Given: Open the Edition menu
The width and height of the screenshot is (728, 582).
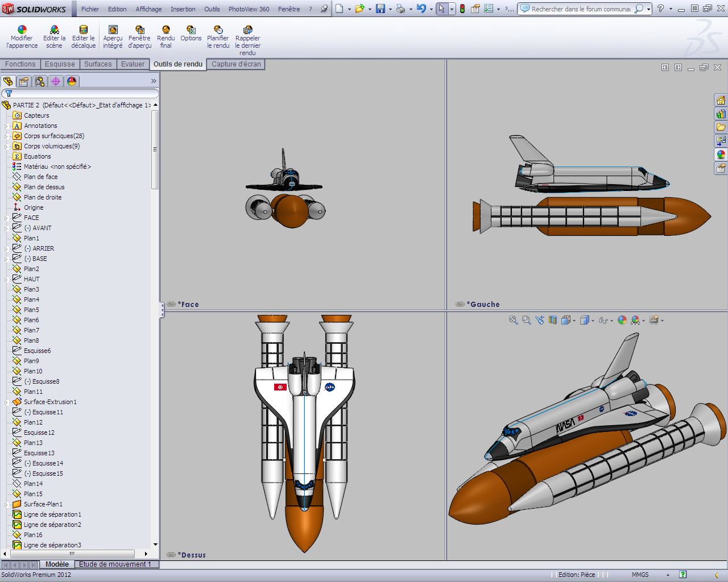Looking at the screenshot, I should [117, 9].
